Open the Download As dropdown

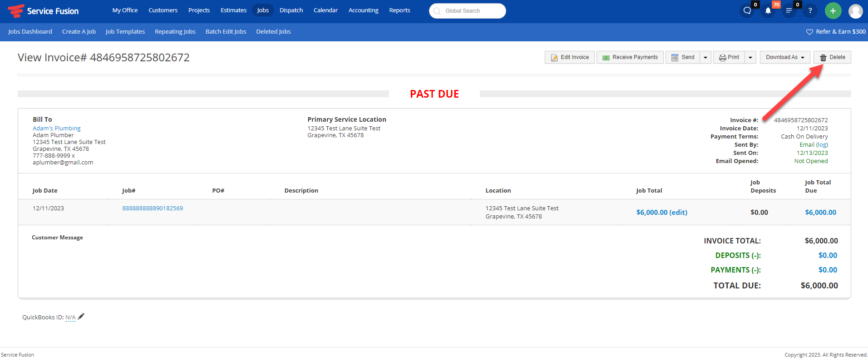[x=785, y=57]
